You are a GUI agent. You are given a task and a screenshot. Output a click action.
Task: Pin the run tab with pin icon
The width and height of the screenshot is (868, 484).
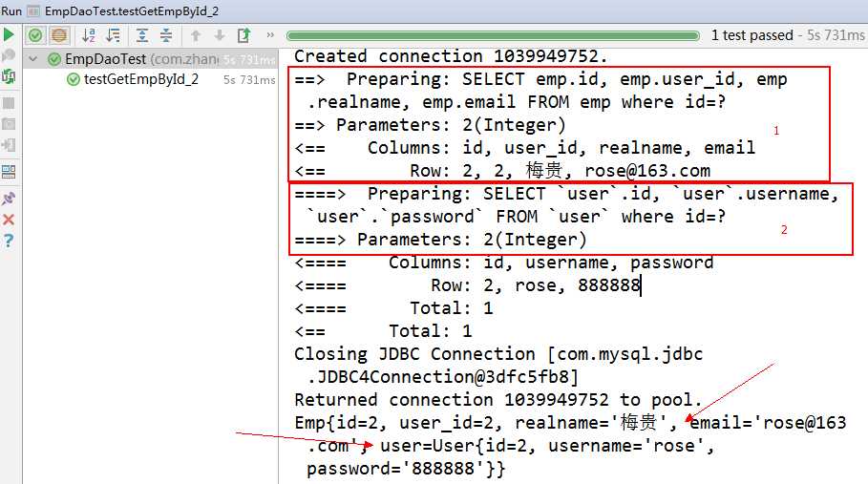click(x=9, y=199)
